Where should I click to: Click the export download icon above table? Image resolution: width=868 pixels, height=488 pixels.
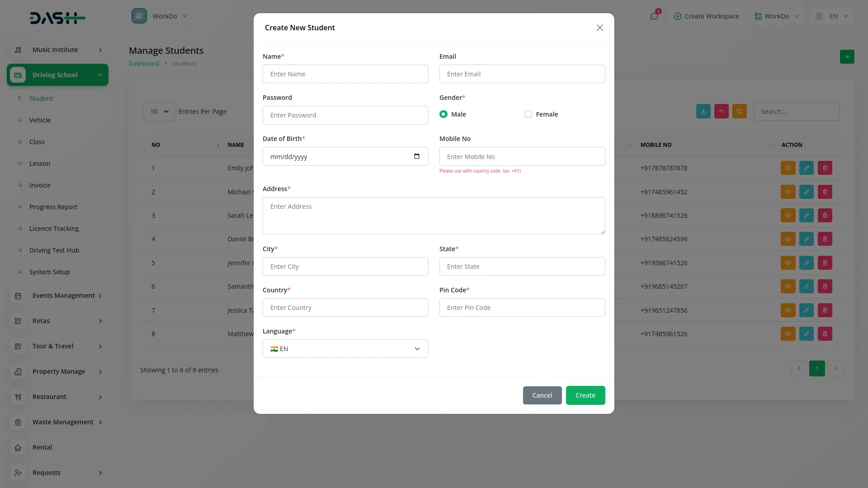(703, 112)
